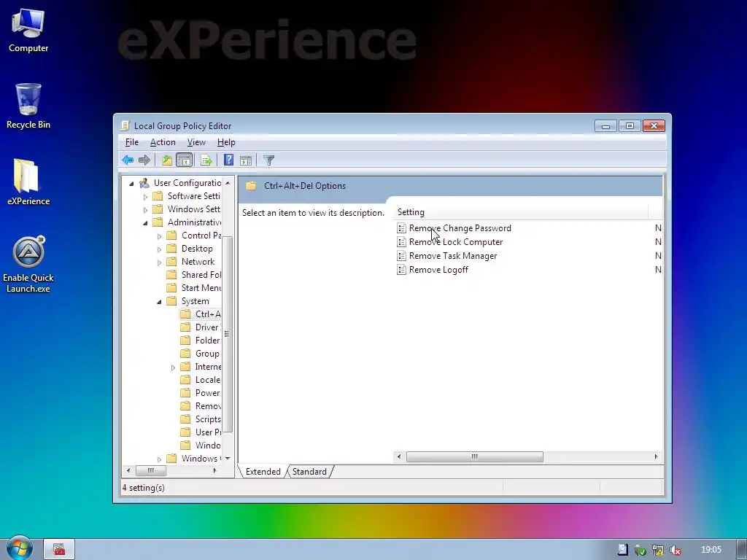Toggle Show/Hide Console Tree button
Screen dimensions: 747x560
point(184,160)
